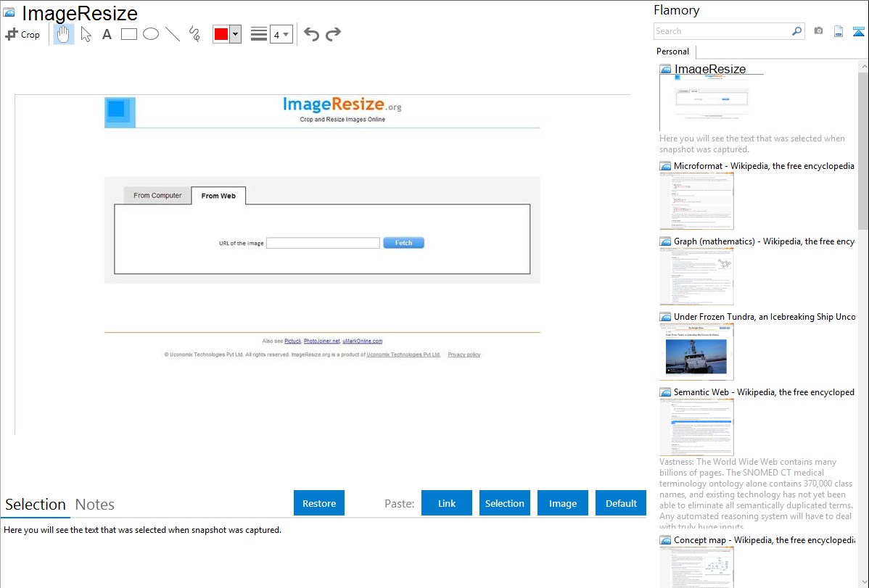Click the red color swatch
The height and width of the screenshot is (588, 869).
pos(221,34)
